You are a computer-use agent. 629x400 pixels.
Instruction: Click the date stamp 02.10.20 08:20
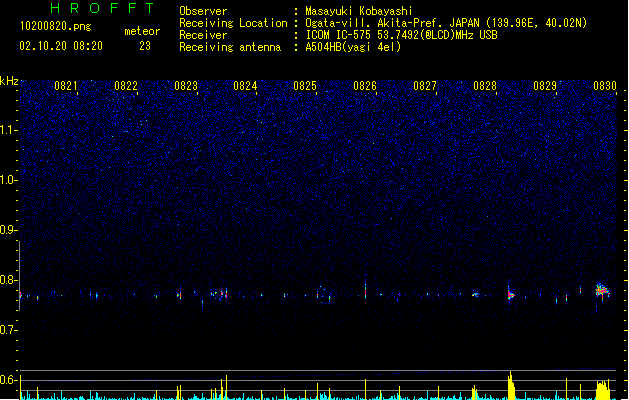61,46
